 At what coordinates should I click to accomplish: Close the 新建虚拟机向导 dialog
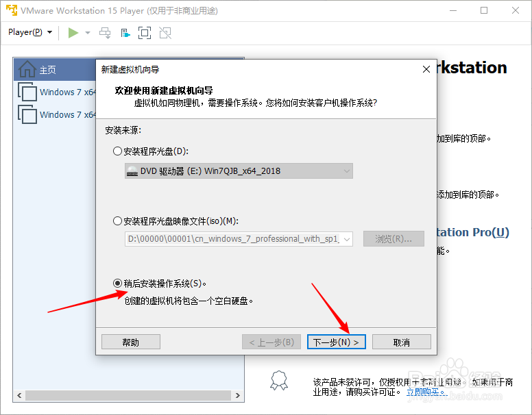pyautogui.click(x=426, y=69)
